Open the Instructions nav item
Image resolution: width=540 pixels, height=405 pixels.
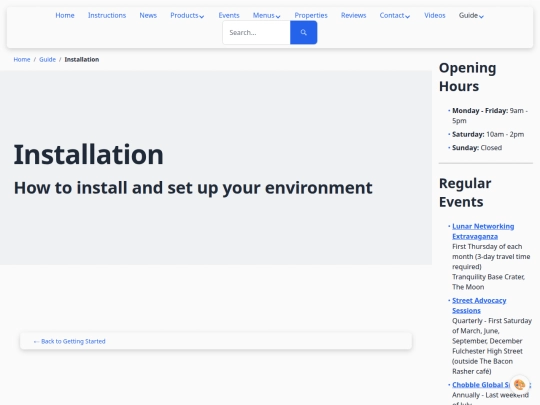pos(107,15)
